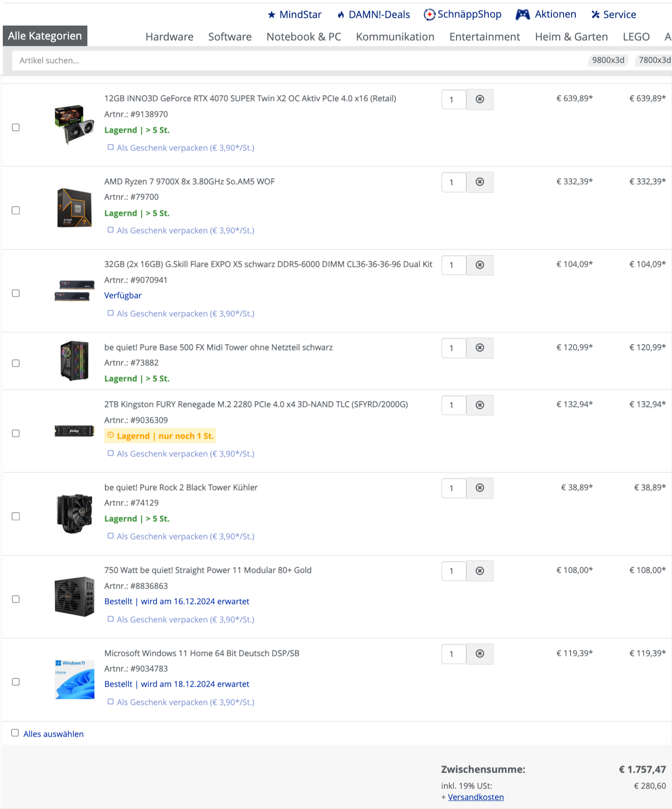The image size is (672, 809).
Task: Select the Straight Power 11 row checkbox
Action: click(x=16, y=599)
